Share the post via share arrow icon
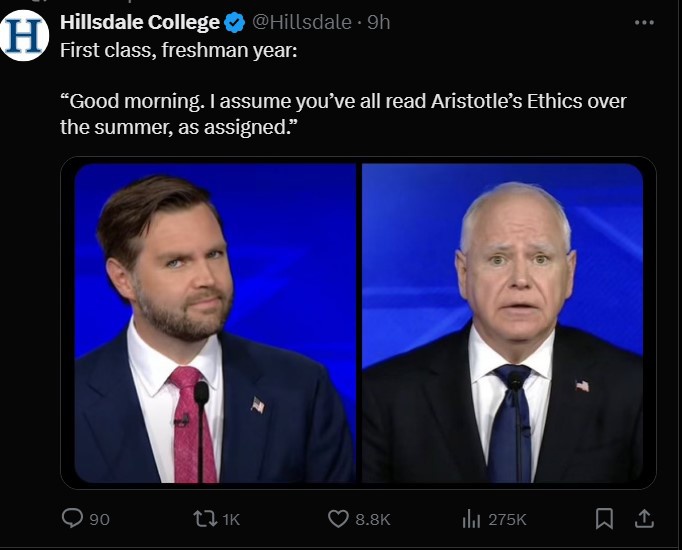Viewport: 682px width, 550px height. pos(645,517)
